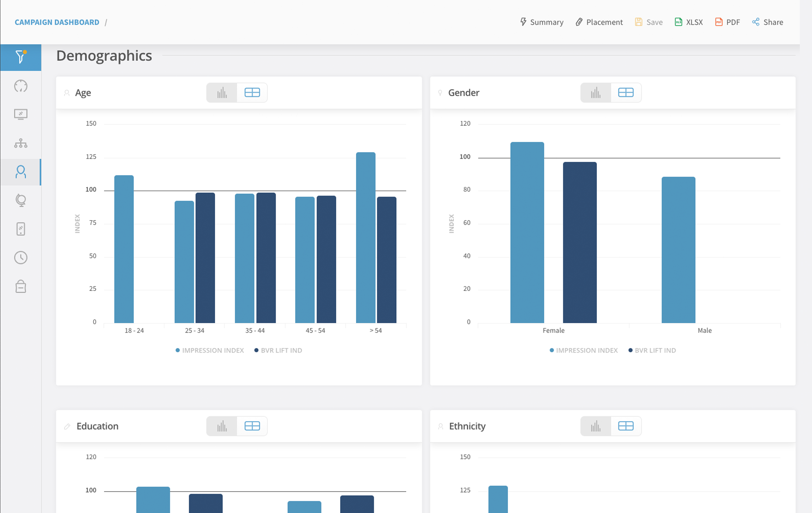812x513 pixels.
Task: Click the gender symbol icon beside Gender title
Action: click(x=440, y=93)
